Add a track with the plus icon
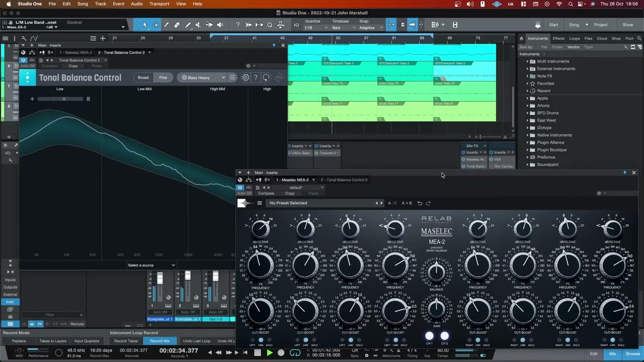This screenshot has width=644, height=362. (x=103, y=38)
